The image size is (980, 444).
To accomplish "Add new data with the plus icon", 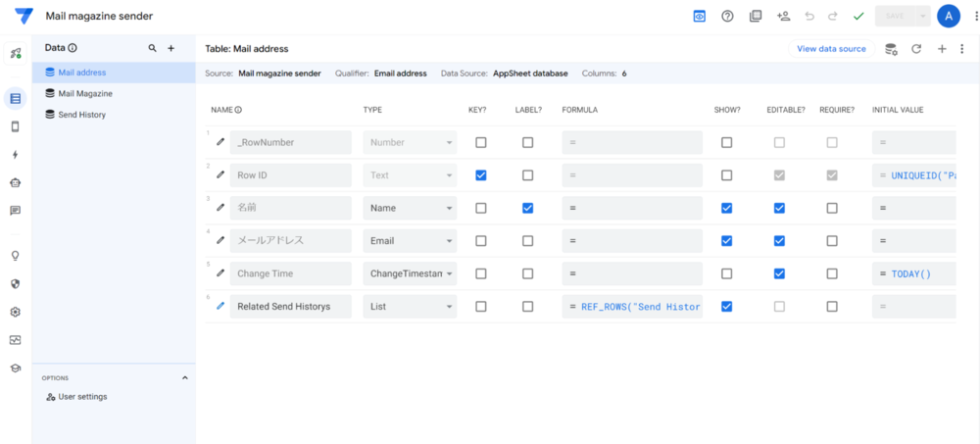I will click(x=171, y=47).
